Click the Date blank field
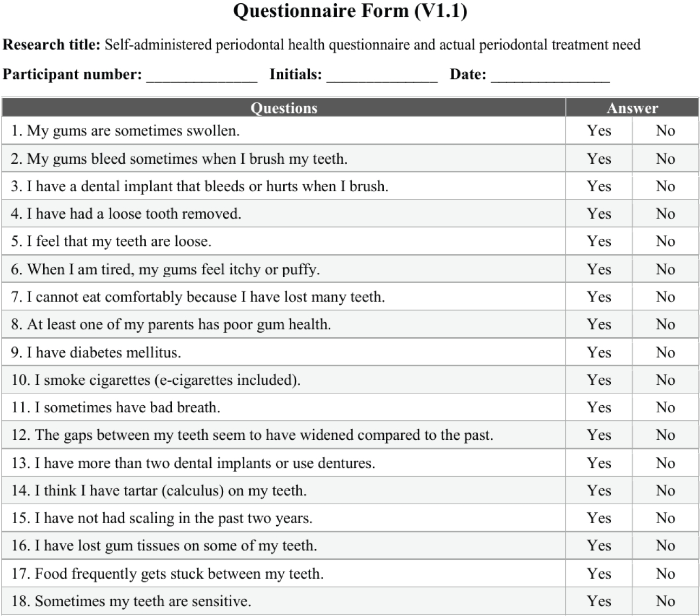 click(x=550, y=76)
